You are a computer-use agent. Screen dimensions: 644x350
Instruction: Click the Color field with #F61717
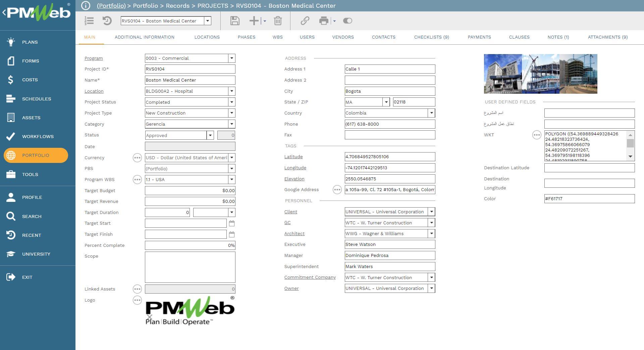click(x=589, y=199)
